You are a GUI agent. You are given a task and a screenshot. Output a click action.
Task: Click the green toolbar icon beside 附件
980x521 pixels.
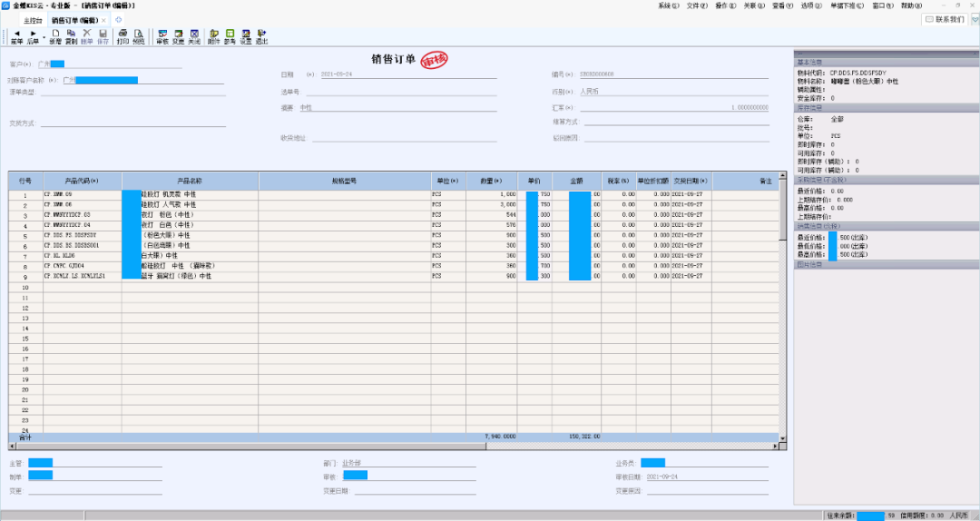coord(230,37)
